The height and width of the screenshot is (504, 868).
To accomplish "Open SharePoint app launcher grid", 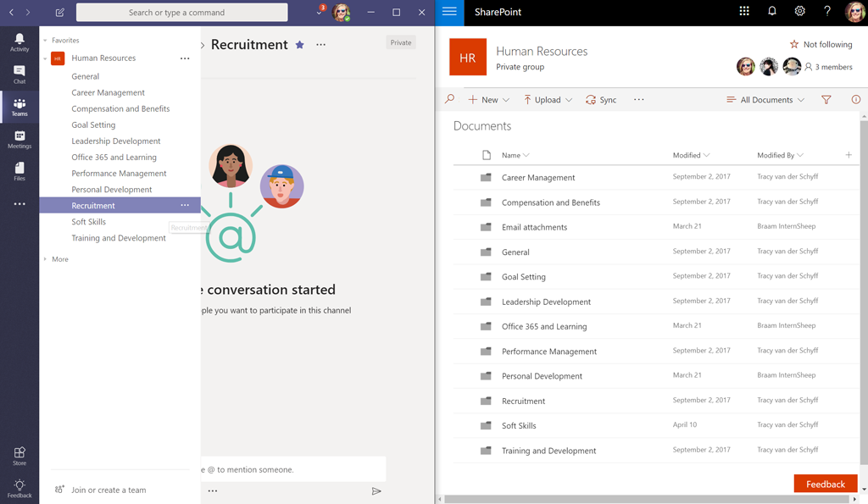I will (x=744, y=11).
